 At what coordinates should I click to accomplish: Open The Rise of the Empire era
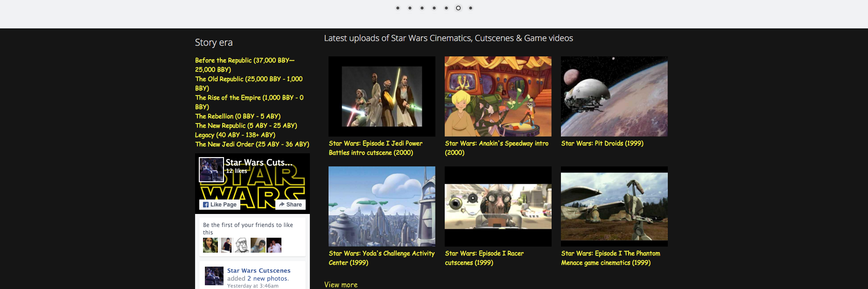pyautogui.click(x=249, y=102)
